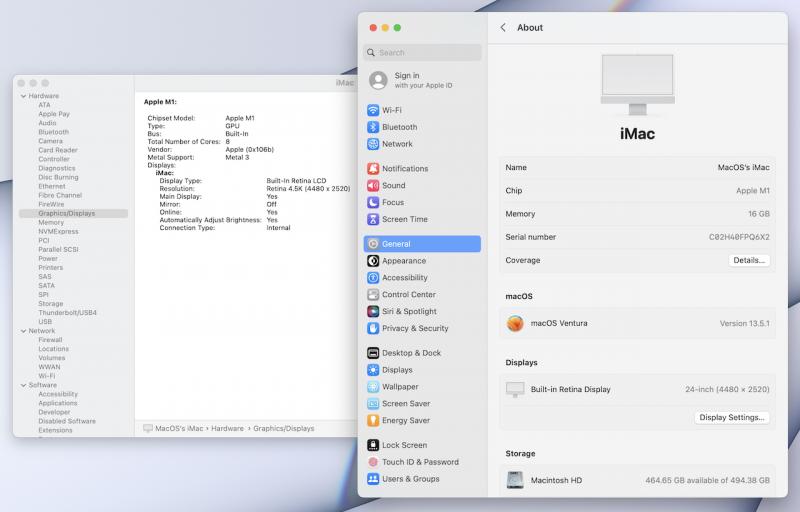800x512 pixels.
Task: Collapse the Software section in sidebar
Action: click(23, 385)
